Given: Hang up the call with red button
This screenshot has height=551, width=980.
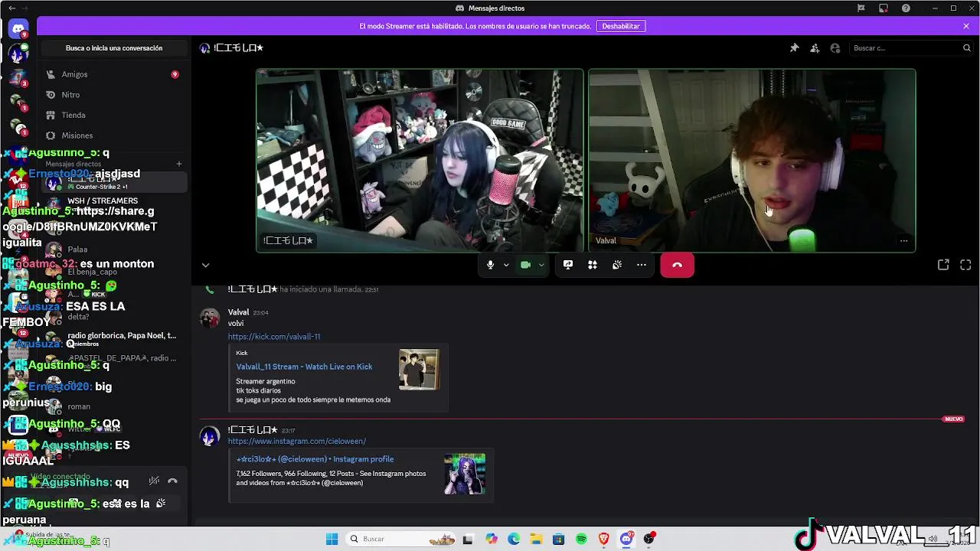Looking at the screenshot, I should (677, 265).
